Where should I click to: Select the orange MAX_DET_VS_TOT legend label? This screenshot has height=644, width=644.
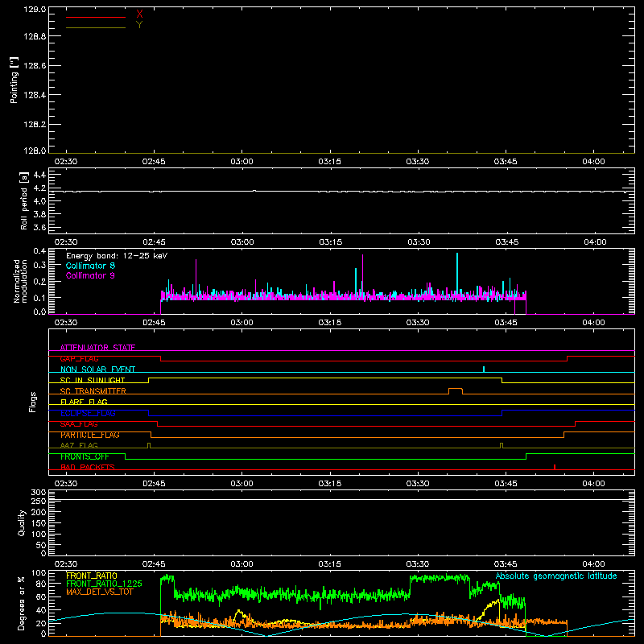pos(100,592)
